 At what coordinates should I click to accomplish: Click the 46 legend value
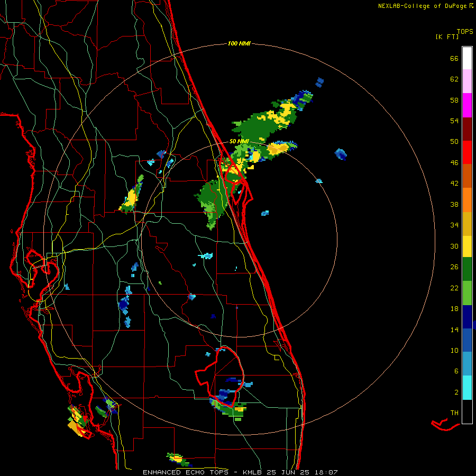pyautogui.click(x=454, y=163)
